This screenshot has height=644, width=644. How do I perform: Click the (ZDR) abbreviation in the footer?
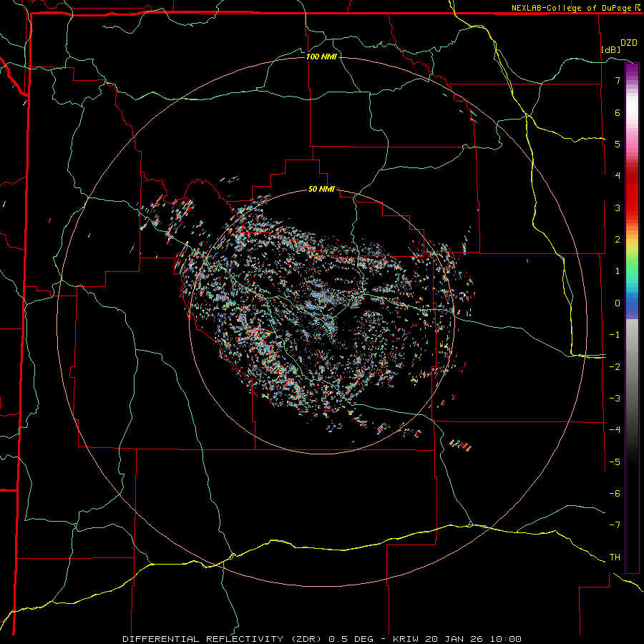point(306,639)
